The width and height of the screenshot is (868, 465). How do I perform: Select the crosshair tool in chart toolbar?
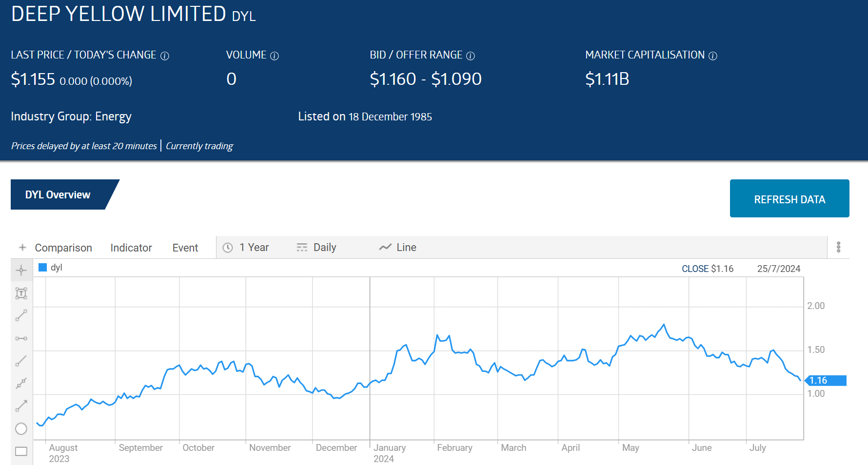21,270
